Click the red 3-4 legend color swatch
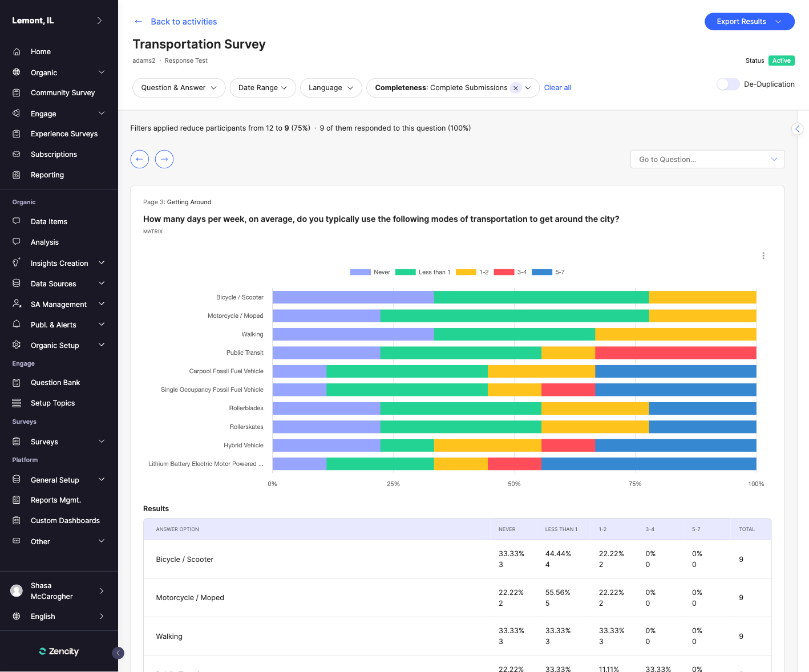The image size is (809, 672). point(504,272)
